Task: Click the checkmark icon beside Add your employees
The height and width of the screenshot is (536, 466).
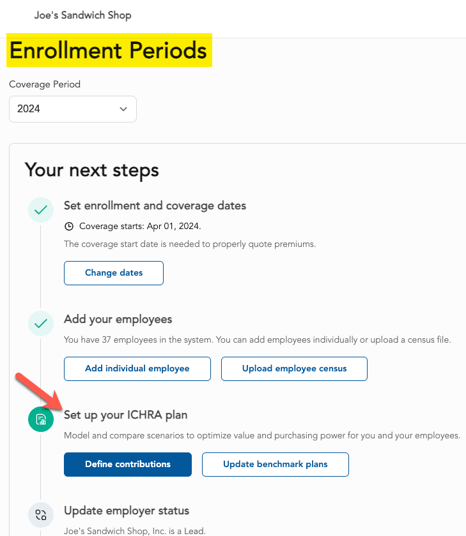Action: (x=41, y=323)
